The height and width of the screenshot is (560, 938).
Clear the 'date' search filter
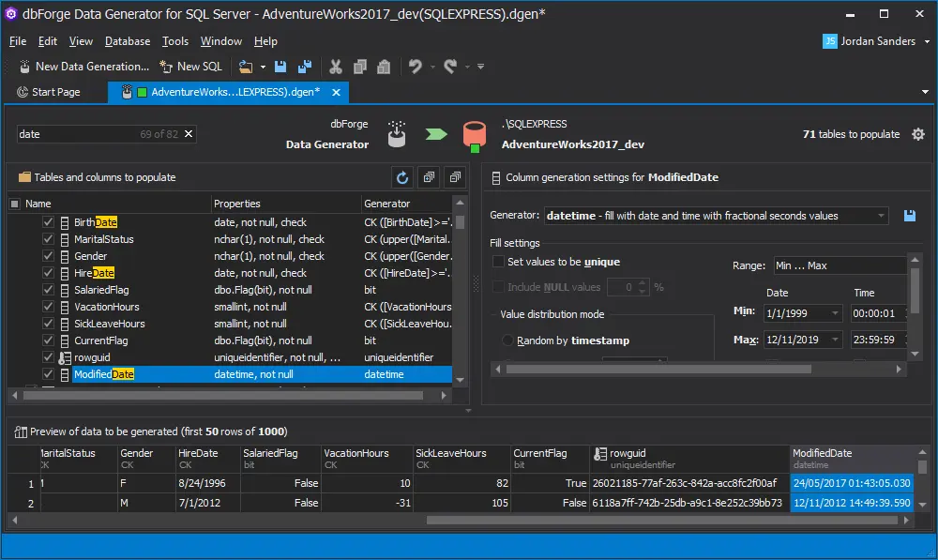pyautogui.click(x=189, y=134)
